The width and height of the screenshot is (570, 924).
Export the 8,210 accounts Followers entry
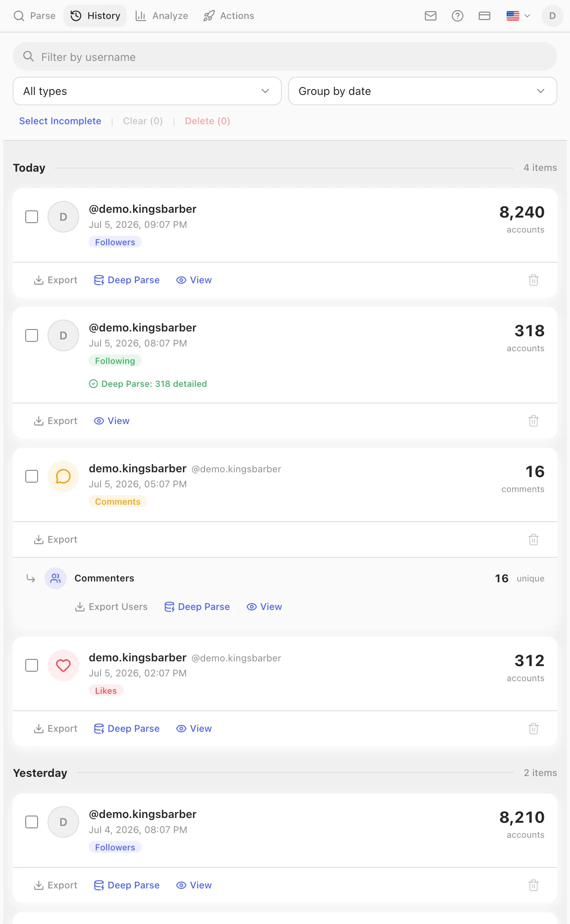[x=56, y=885]
